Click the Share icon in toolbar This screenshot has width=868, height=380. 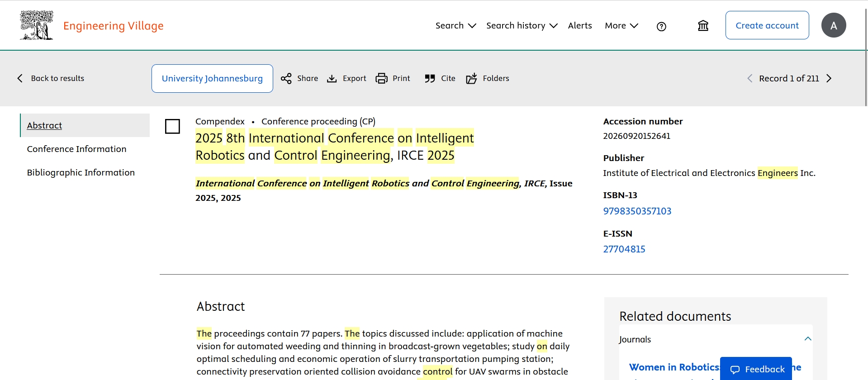286,79
